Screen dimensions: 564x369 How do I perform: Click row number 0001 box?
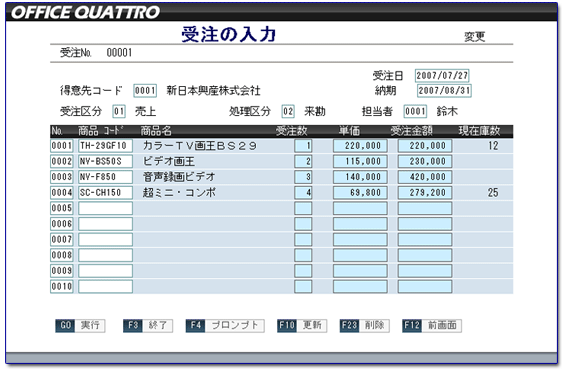[x=62, y=146]
